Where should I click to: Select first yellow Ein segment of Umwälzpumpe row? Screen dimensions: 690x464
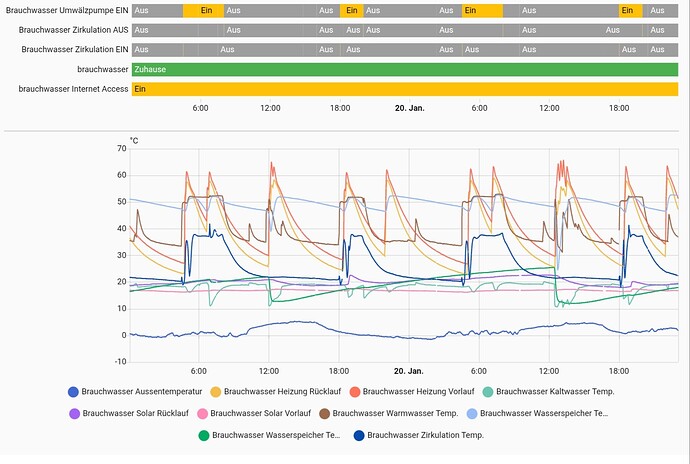(203, 10)
